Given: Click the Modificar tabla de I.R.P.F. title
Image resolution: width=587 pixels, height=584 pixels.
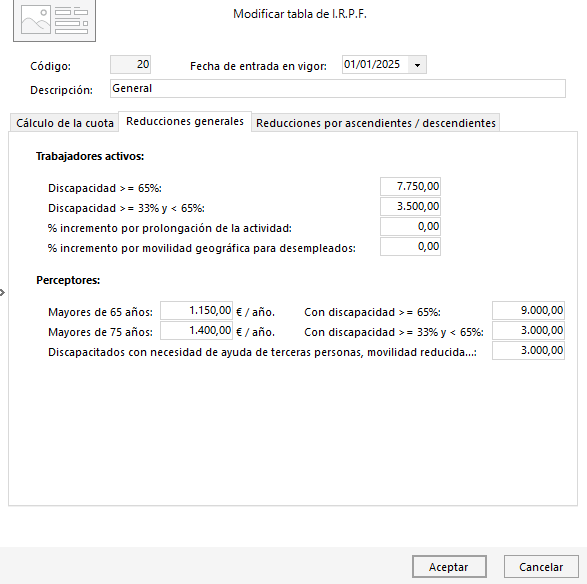Looking at the screenshot, I should (300, 14).
